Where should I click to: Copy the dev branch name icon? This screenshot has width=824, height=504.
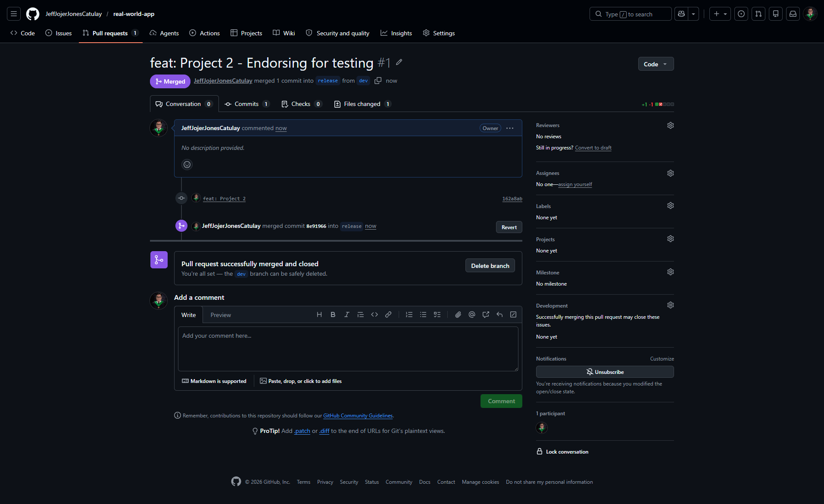point(378,81)
